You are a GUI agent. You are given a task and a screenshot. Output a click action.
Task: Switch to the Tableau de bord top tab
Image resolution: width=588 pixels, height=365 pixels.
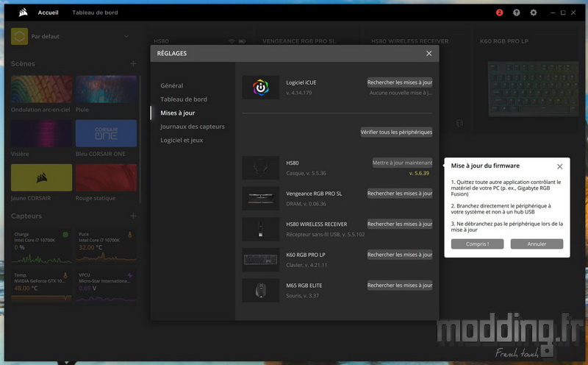tap(95, 13)
